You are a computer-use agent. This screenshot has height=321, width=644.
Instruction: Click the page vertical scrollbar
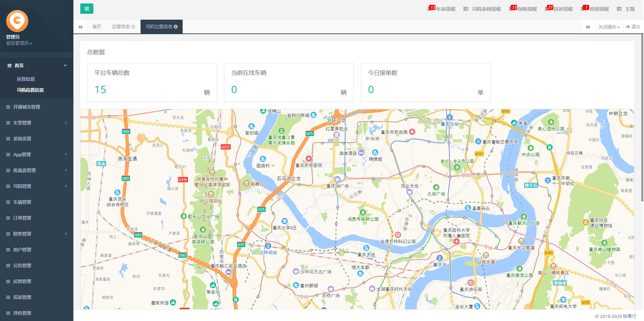642,117
